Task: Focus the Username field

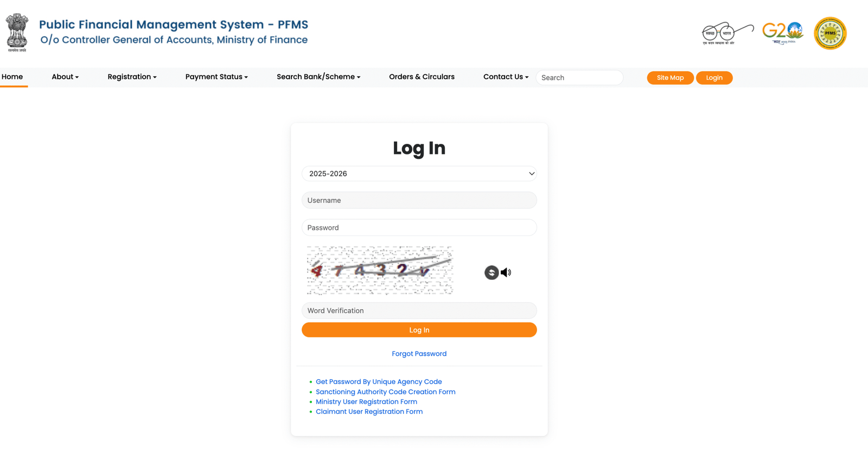Action: click(x=419, y=200)
